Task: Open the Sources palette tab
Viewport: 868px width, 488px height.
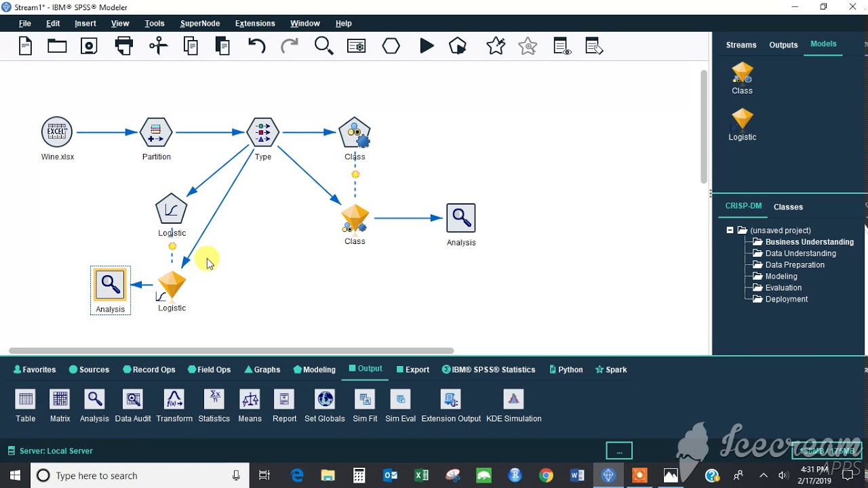Action: [x=89, y=369]
